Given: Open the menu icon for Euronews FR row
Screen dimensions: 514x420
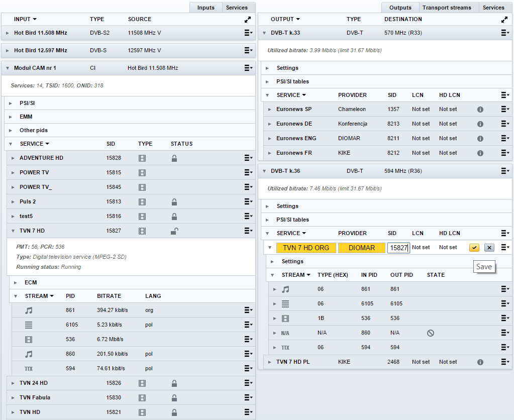Looking at the screenshot, I should pos(505,153).
